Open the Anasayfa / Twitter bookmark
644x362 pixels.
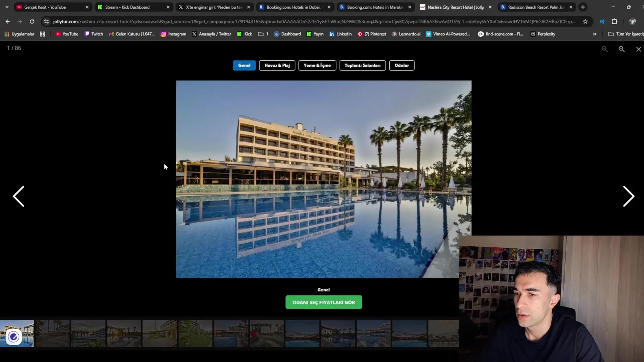[x=211, y=34]
